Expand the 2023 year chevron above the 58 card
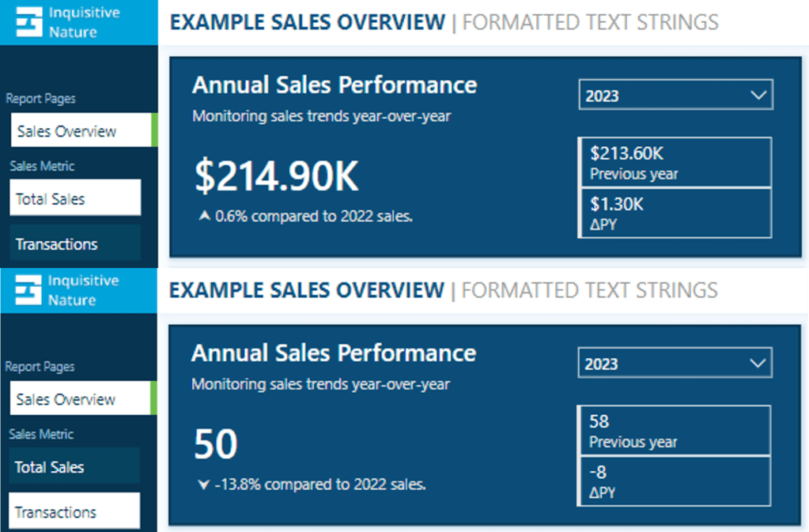This screenshot has width=809, height=532. click(x=758, y=364)
